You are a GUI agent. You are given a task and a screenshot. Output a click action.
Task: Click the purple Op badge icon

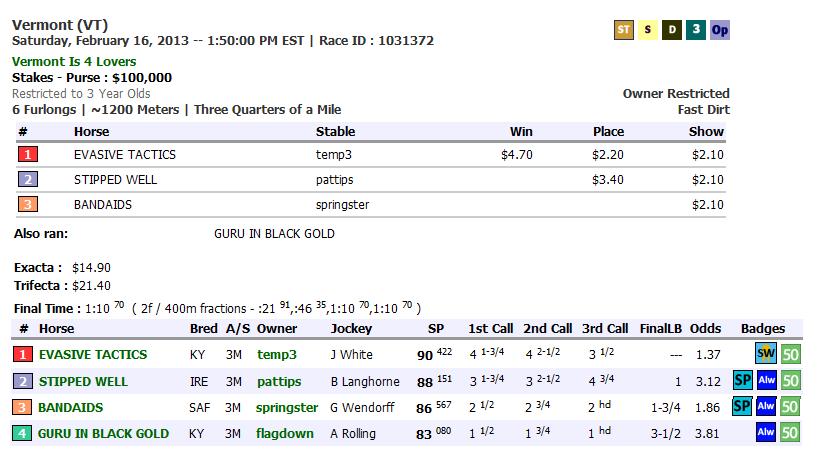720,30
